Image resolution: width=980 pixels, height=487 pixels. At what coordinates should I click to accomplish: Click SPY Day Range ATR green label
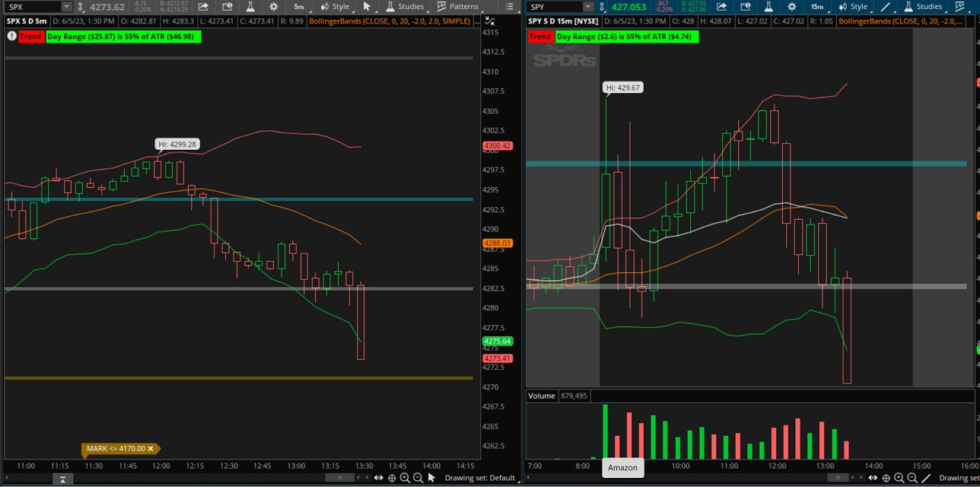[x=627, y=37]
